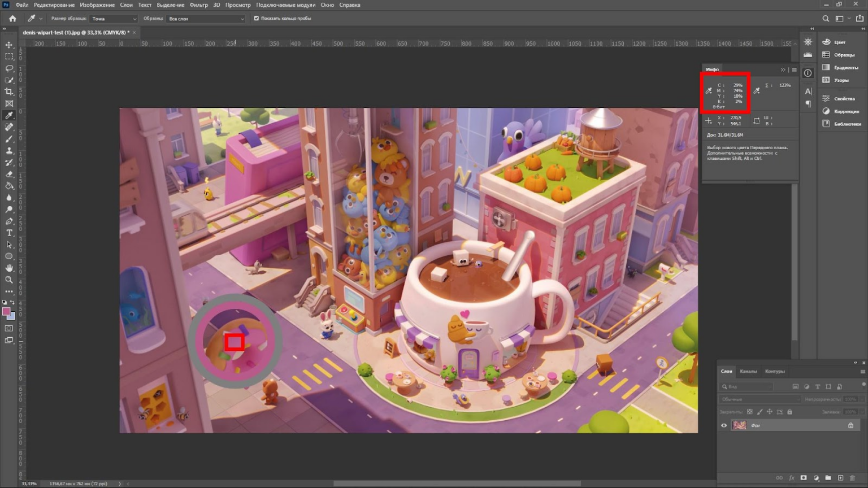Open the Фильтр menu

pyautogui.click(x=198, y=5)
